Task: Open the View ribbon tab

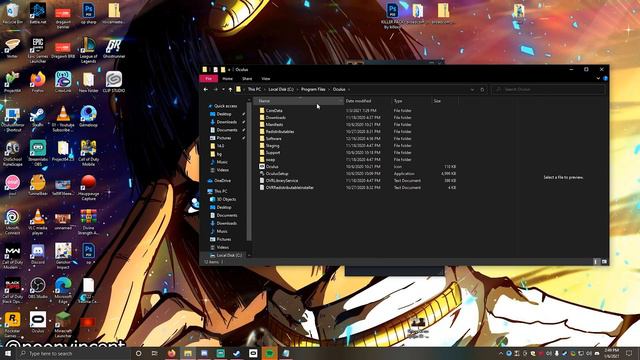Action: tap(266, 78)
